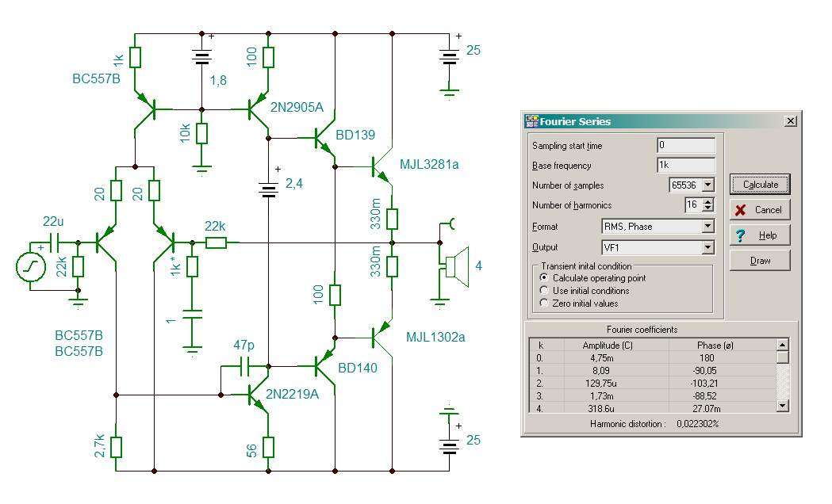Select the 2N2219A transistor symbol
832x504 pixels.
259,395
